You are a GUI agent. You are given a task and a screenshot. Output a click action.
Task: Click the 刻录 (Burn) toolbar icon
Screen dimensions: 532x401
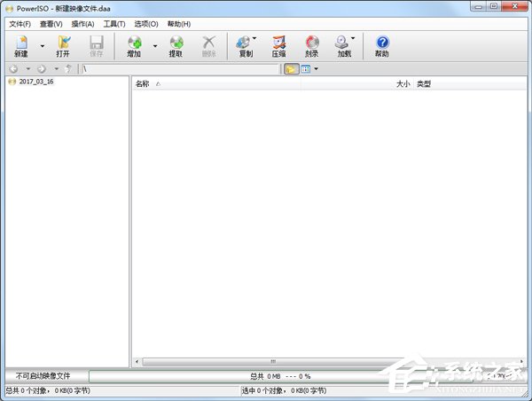click(312, 46)
